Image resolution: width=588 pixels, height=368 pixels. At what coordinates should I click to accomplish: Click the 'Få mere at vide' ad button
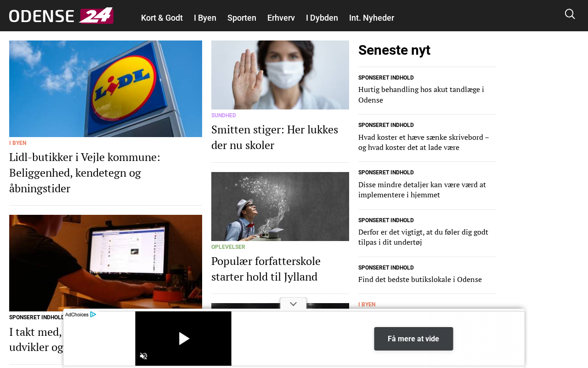413,339
